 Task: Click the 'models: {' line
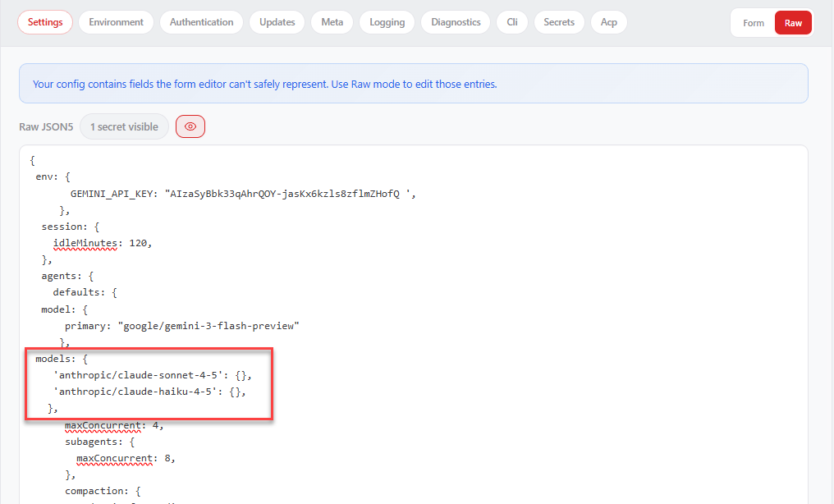[x=62, y=359]
